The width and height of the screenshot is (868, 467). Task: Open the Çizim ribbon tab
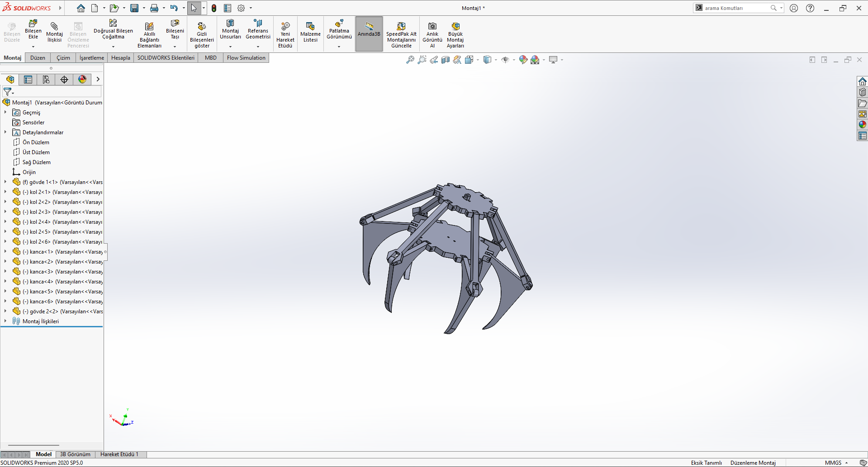point(63,58)
